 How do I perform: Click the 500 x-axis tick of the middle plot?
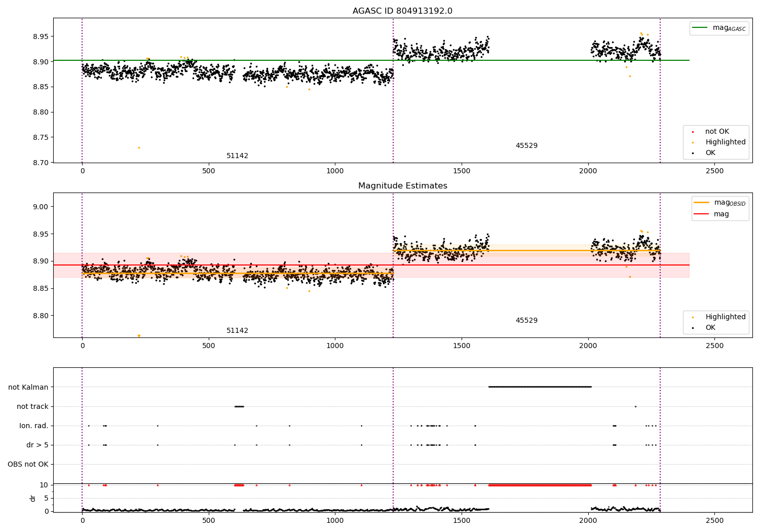point(209,346)
